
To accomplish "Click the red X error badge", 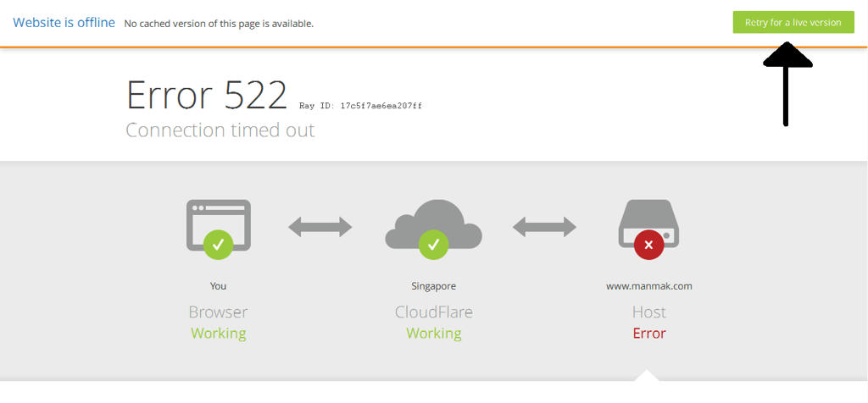I will coord(648,244).
